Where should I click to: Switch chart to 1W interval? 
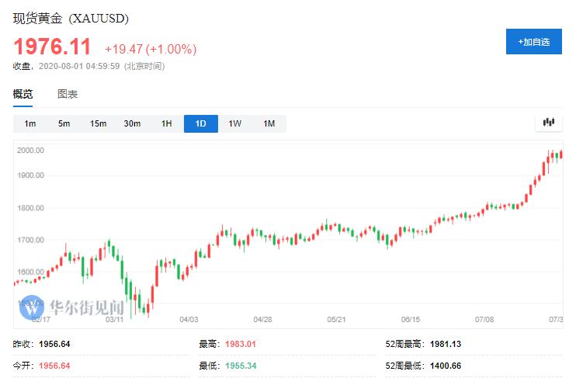pos(235,123)
